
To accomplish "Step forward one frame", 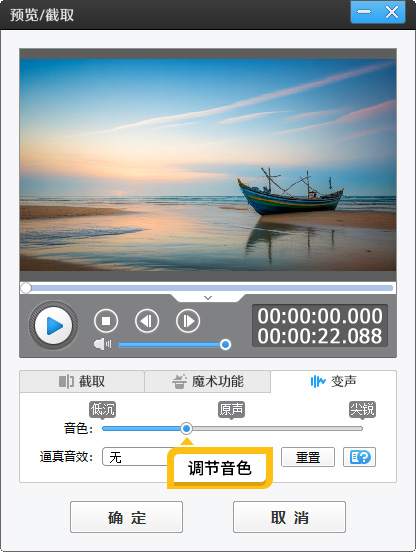I will [188, 321].
